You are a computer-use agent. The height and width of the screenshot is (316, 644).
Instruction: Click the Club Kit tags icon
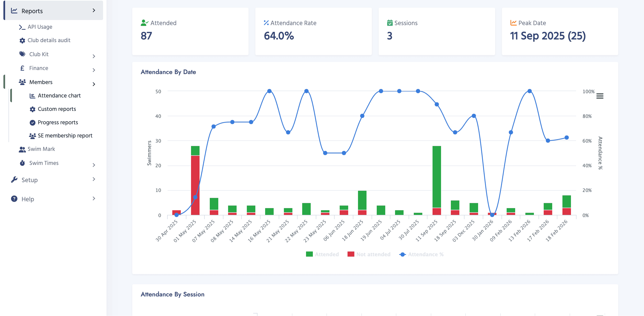[22, 54]
